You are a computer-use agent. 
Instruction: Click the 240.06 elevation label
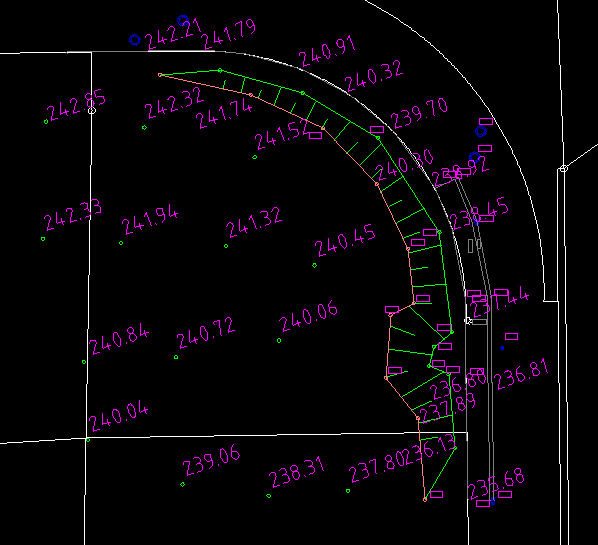309,316
